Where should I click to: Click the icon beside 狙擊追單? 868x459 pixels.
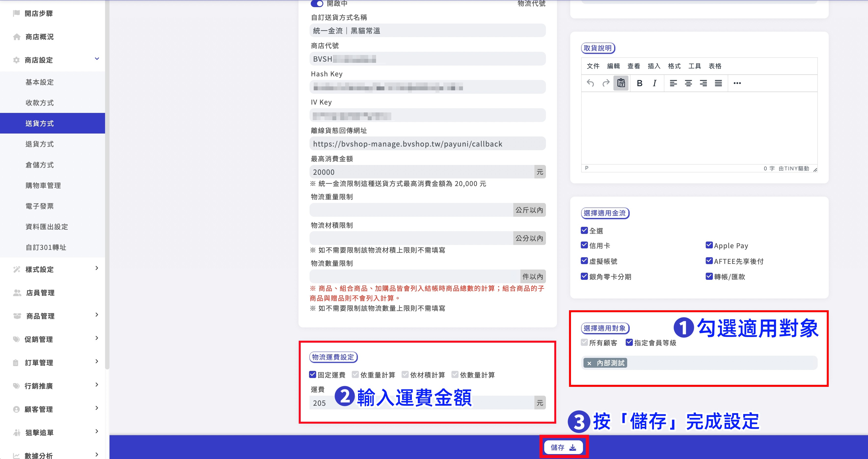pyautogui.click(x=16, y=432)
